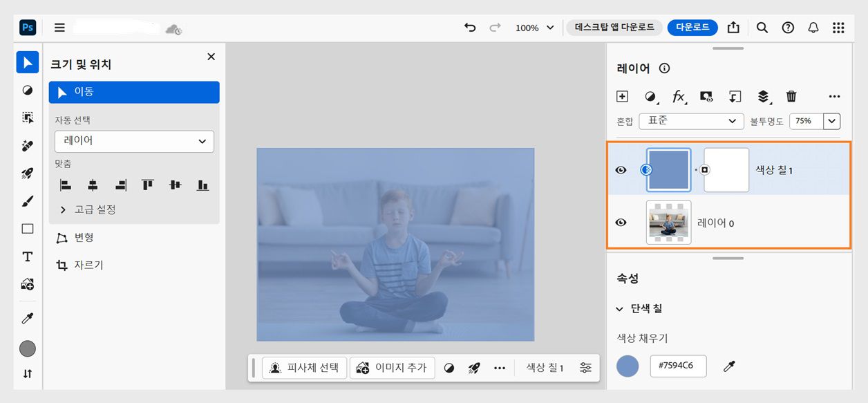Toggle visibility of 레이어 0
The width and height of the screenshot is (868, 403).
(x=621, y=223)
